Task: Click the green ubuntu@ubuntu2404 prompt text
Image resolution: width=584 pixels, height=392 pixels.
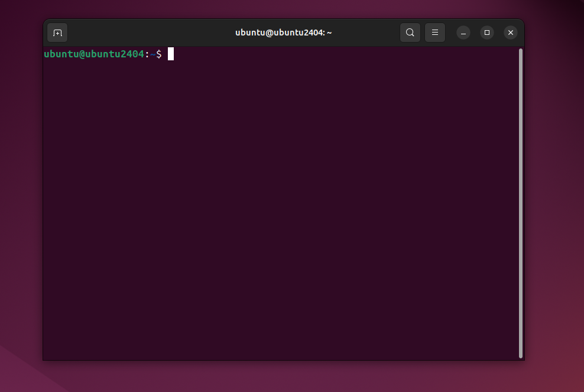Action: click(93, 54)
